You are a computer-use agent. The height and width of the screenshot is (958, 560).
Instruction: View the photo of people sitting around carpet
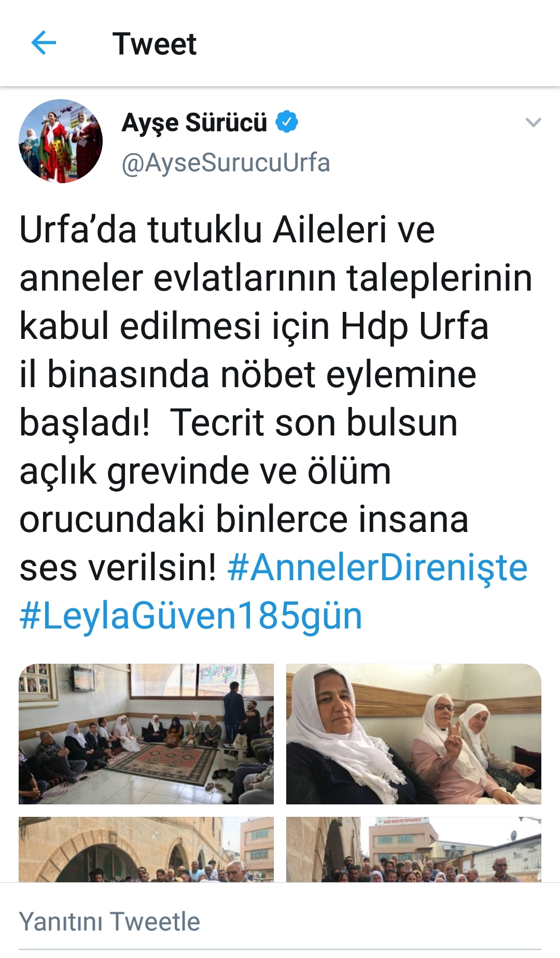[146, 734]
